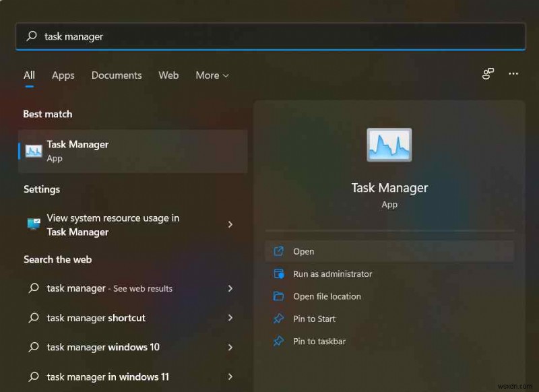This screenshot has height=392, width=539.
Task: Click the Pin to taskbar pin icon
Action: point(280,341)
